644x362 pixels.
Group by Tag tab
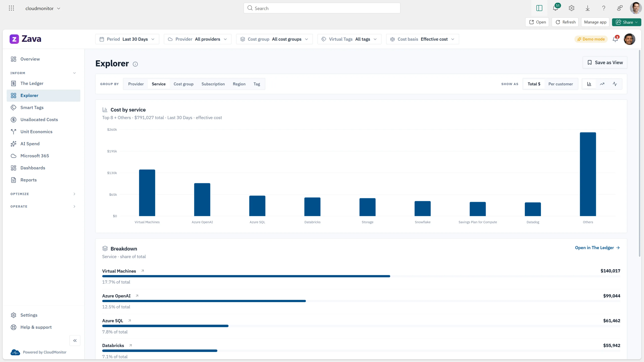click(x=257, y=84)
